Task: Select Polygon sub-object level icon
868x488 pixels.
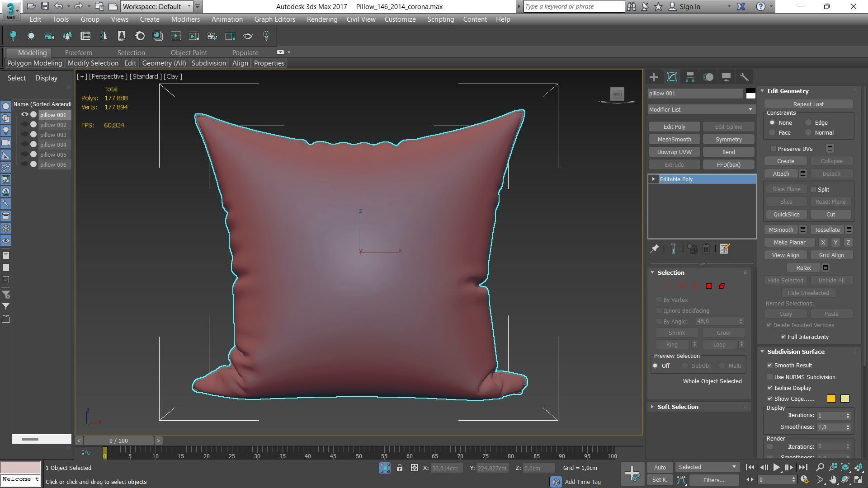Action: point(708,286)
